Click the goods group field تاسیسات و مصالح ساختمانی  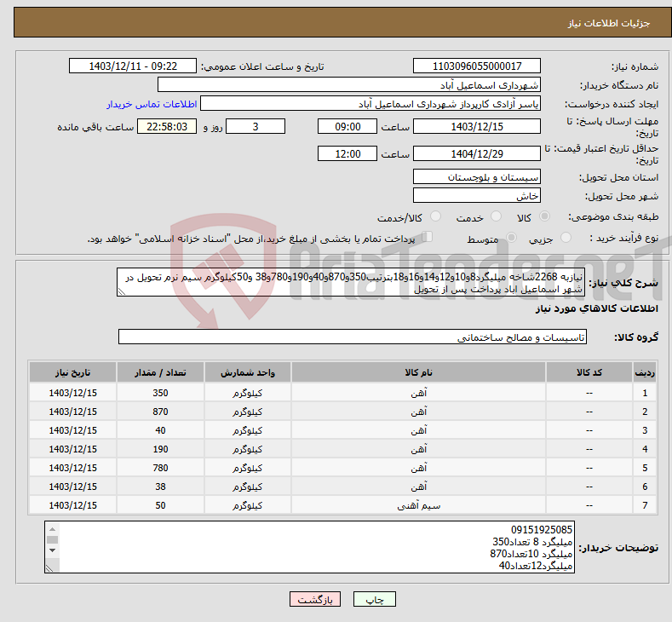pos(353,337)
